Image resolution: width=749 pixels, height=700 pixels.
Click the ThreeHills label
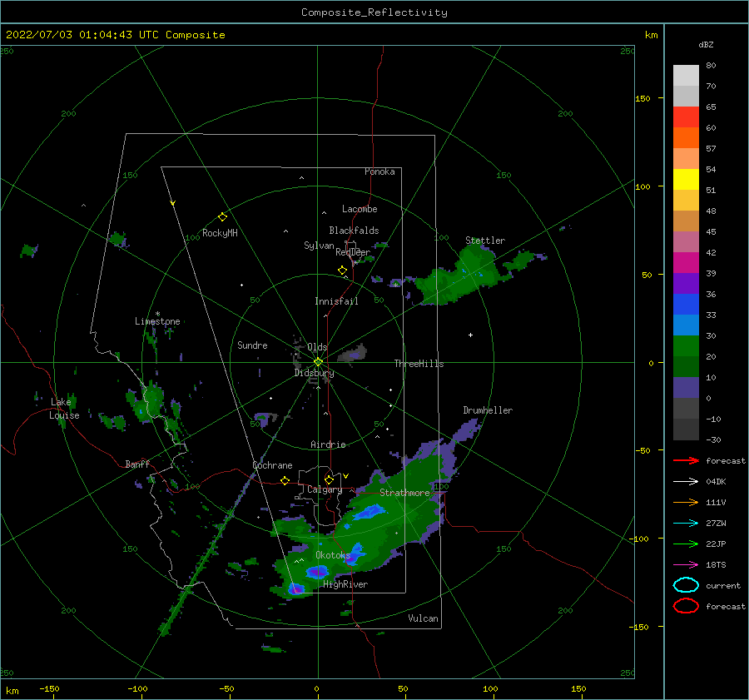point(419,364)
